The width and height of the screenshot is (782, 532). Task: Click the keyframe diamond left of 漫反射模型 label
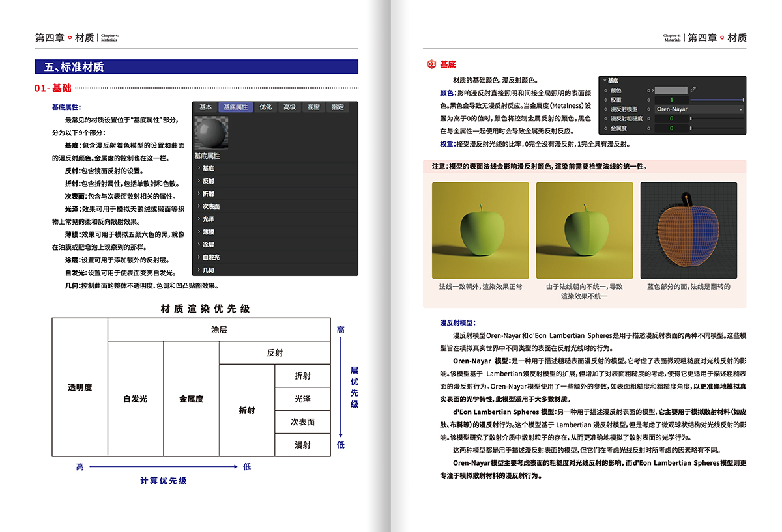(606, 109)
